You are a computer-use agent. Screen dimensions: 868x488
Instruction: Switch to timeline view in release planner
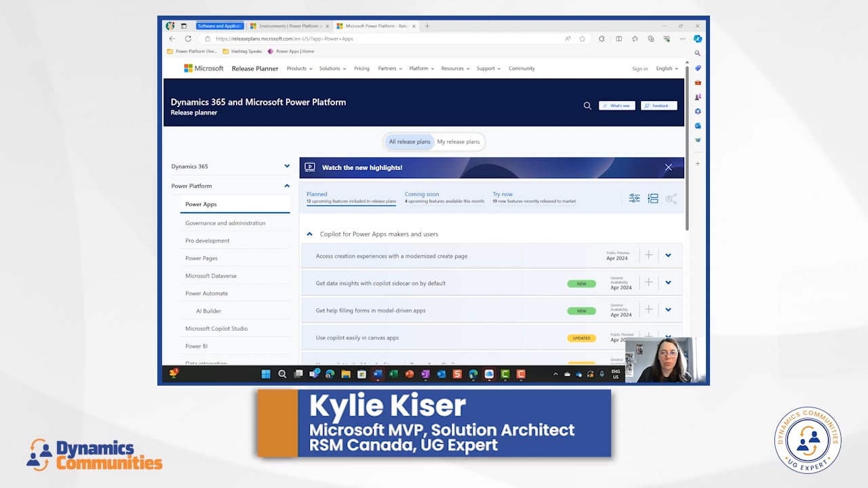click(653, 198)
